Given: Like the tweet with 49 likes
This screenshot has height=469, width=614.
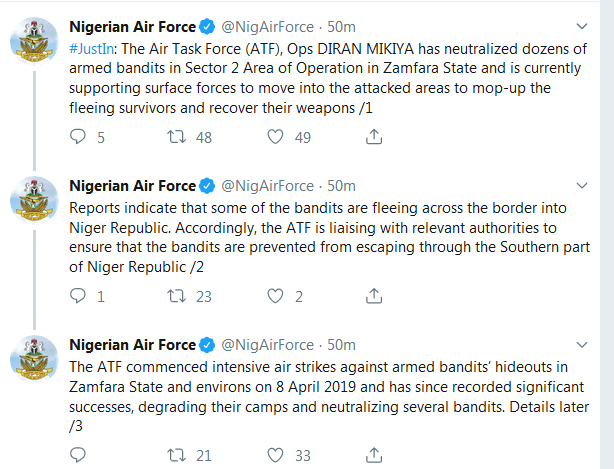Looking at the screenshot, I should click(275, 137).
